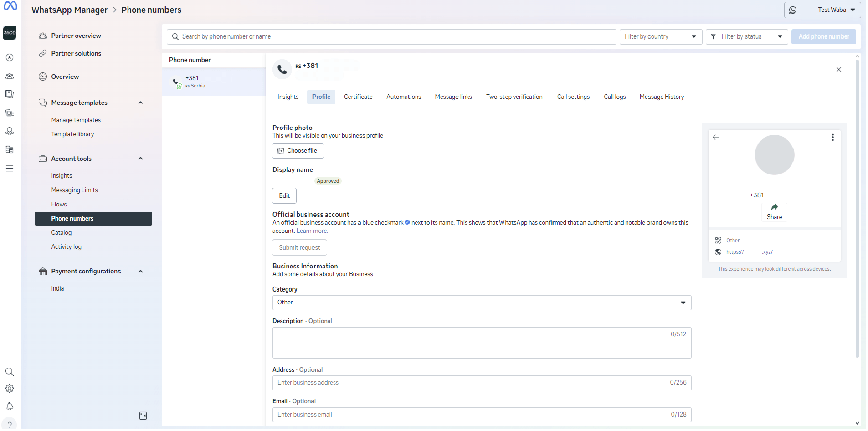Open the Category dropdown showing Other
Viewport: 868px width, 431px height.
click(x=482, y=303)
